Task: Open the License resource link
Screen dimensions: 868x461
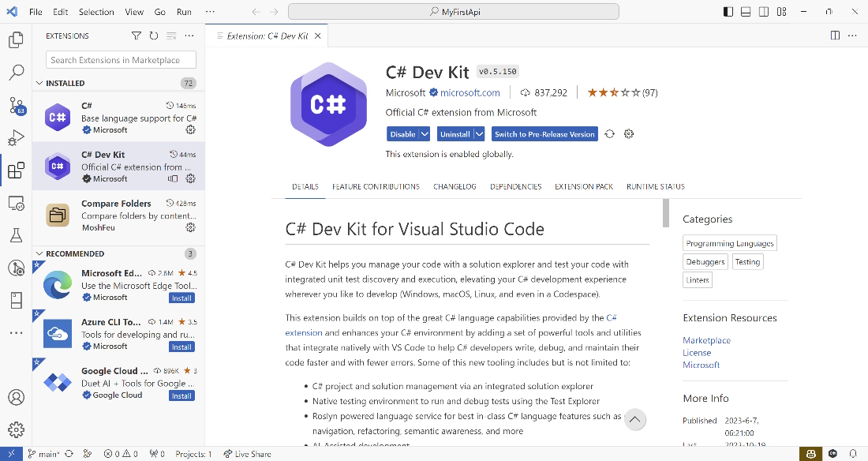Action: tap(697, 352)
